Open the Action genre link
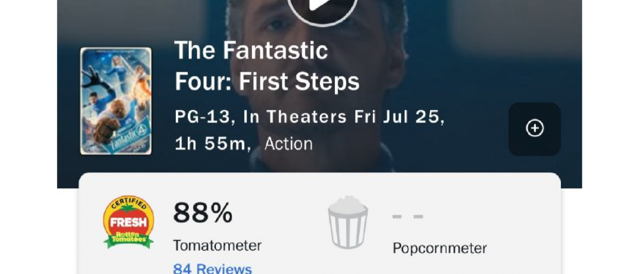The height and width of the screenshot is (274, 644). [288, 144]
